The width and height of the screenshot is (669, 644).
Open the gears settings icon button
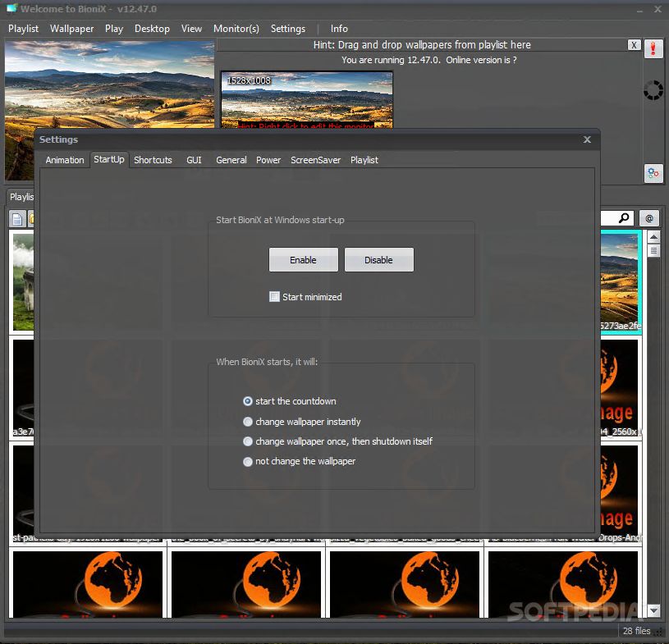(x=653, y=174)
